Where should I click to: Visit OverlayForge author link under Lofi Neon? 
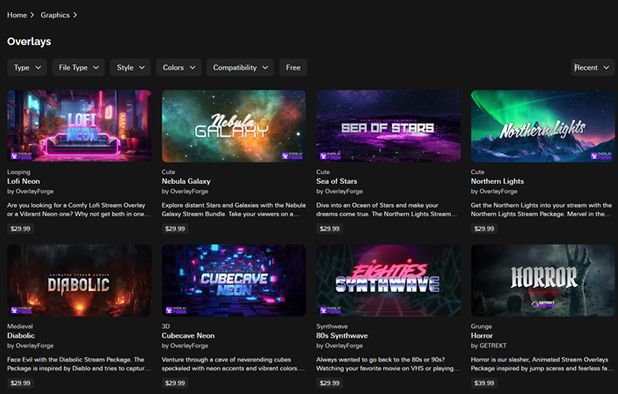coord(35,191)
